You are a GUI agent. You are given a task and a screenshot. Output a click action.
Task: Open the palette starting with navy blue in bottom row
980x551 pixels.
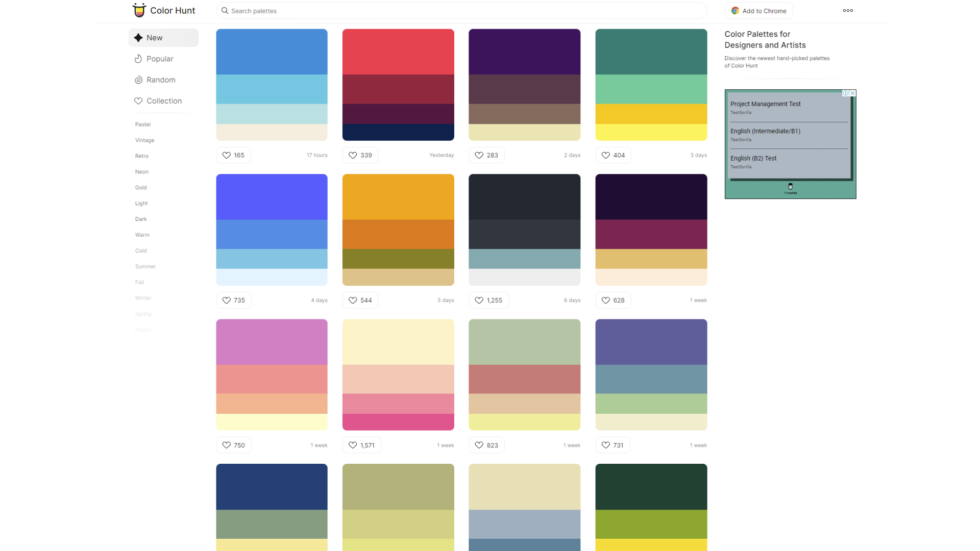(x=272, y=507)
